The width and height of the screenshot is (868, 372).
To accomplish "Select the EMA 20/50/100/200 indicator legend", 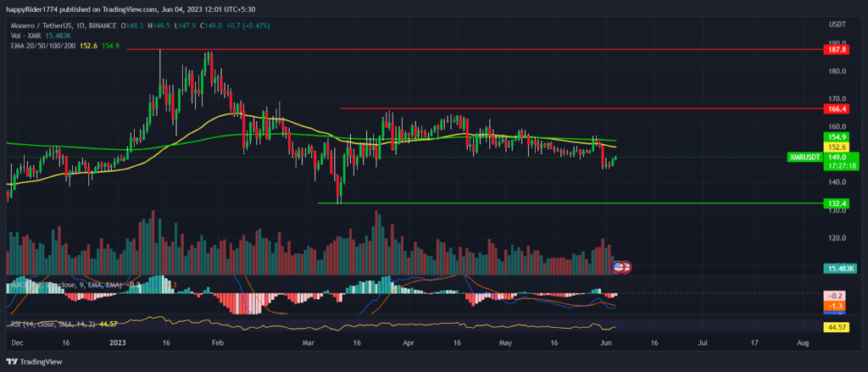I will pos(44,46).
